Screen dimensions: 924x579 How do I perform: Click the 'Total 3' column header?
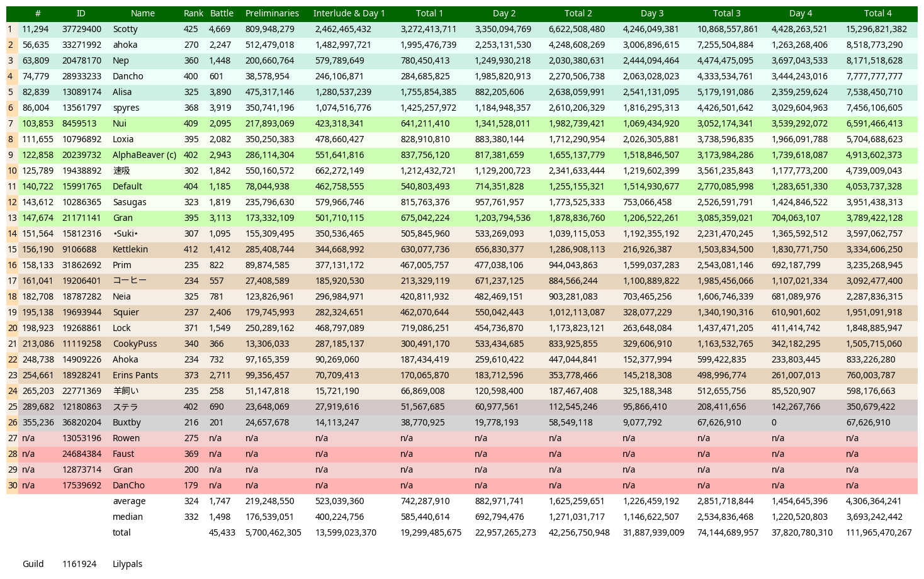(x=726, y=13)
